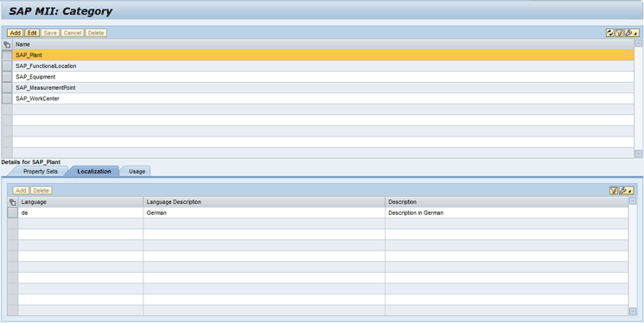Pick the SAP_WorkCenter category
644x323 pixels.
coord(323,98)
